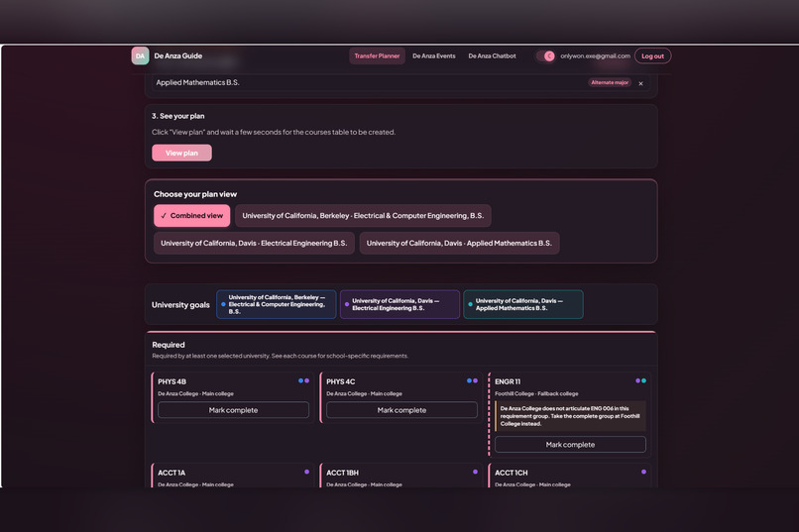The width and height of the screenshot is (799, 532).
Task: Click the university dots on ENGR 11 card
Action: pos(641,380)
